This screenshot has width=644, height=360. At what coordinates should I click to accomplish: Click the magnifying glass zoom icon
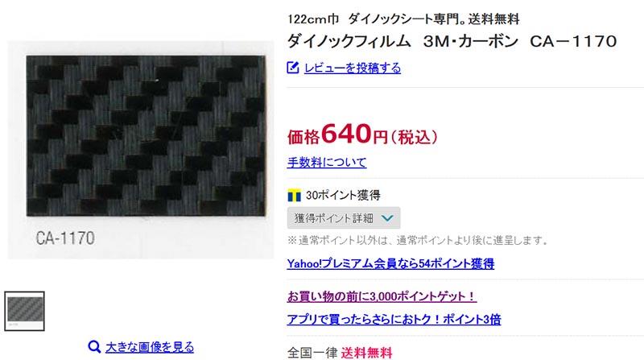pos(94,347)
